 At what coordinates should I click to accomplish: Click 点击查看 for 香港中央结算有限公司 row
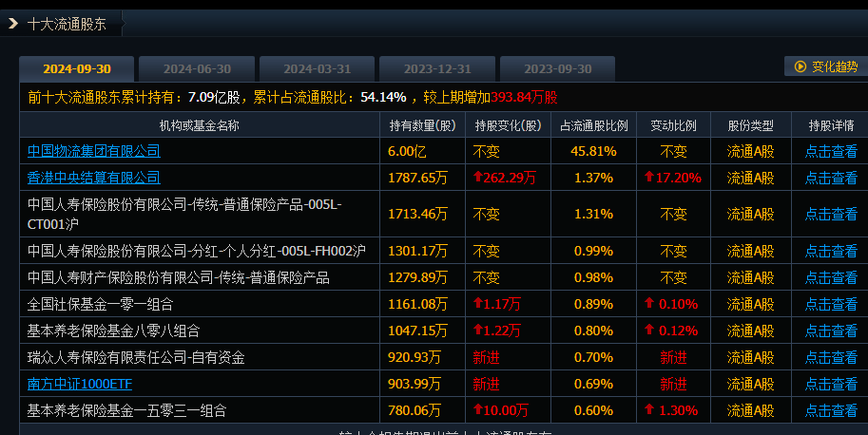coord(831,178)
